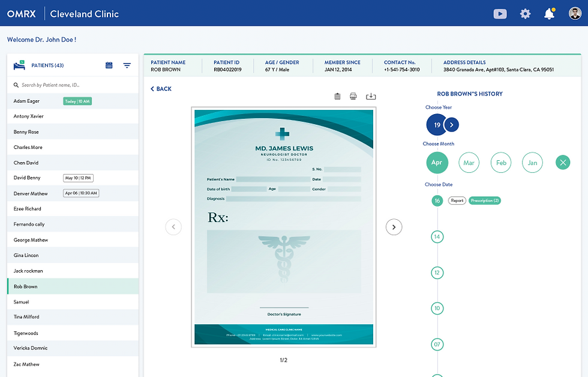The height and width of the screenshot is (377, 588).
Task: Click the patients bed icon
Action: click(x=19, y=65)
